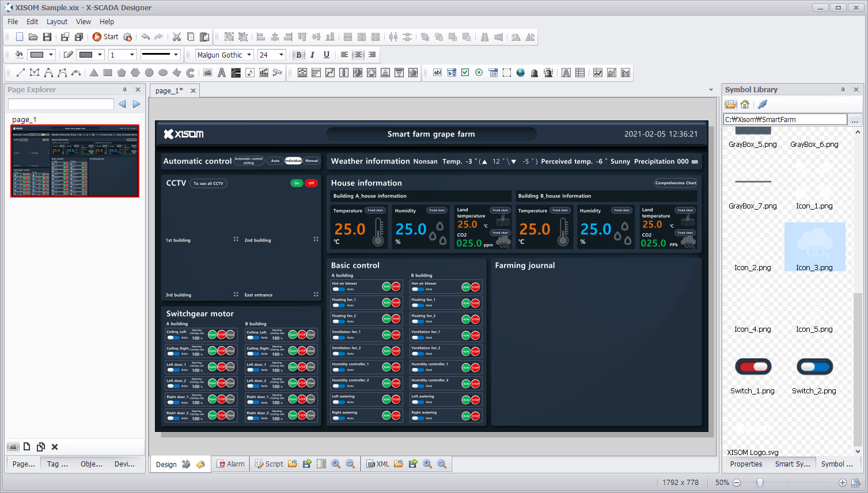
Task: Switch to the XML tab
Action: pyautogui.click(x=378, y=464)
